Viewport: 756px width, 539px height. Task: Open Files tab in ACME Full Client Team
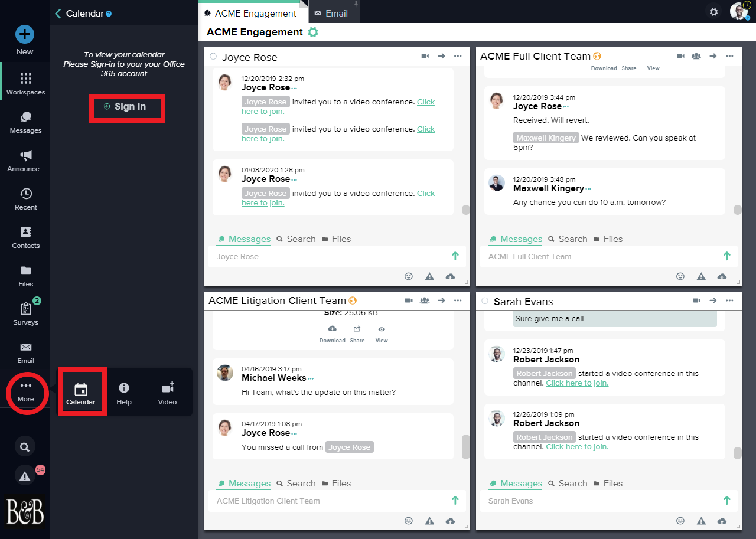(607, 239)
